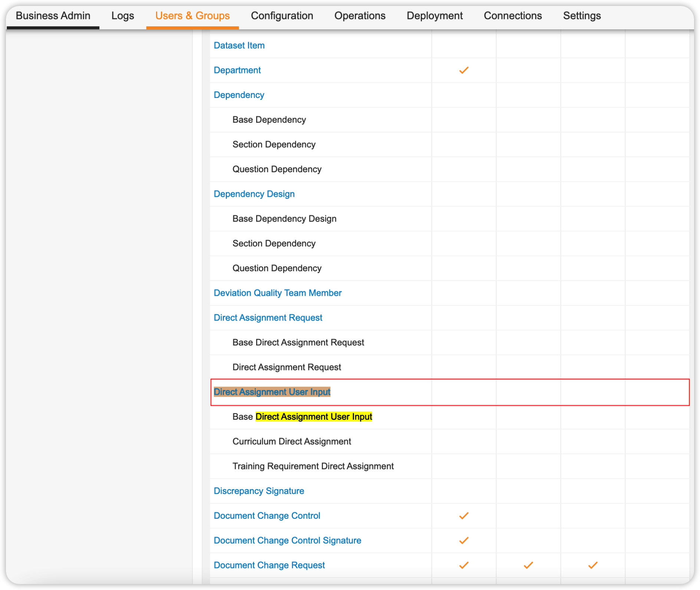
Task: Click the first checkmark for Document Change Request
Action: [x=463, y=565]
